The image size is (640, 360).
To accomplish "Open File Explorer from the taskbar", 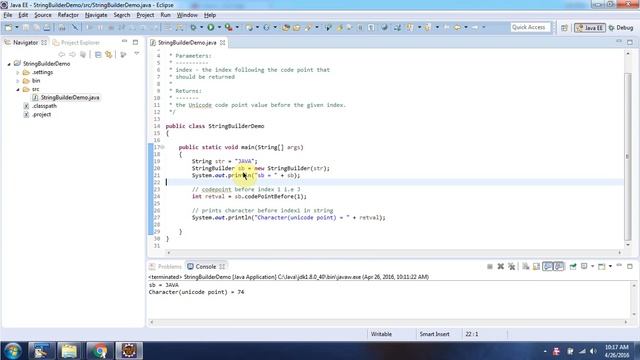I will 69,351.
